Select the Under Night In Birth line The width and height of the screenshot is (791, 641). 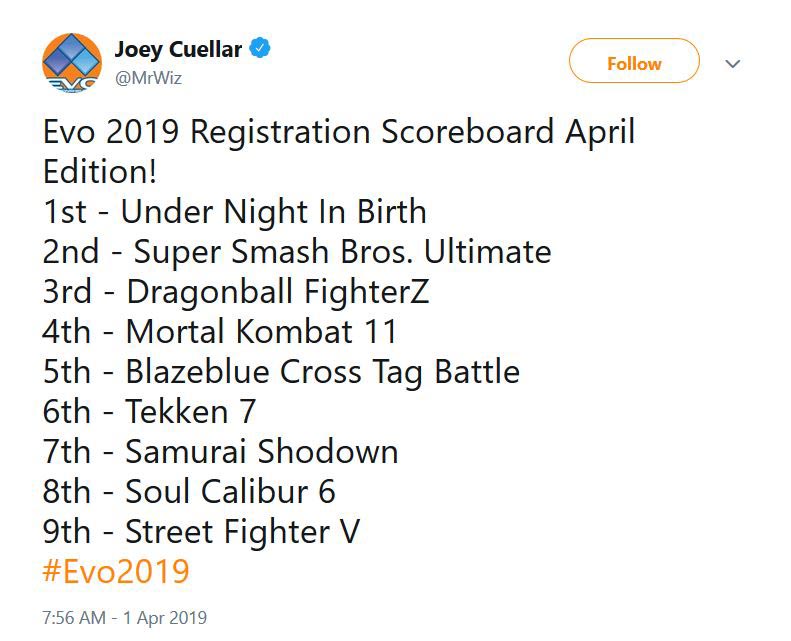click(x=235, y=212)
